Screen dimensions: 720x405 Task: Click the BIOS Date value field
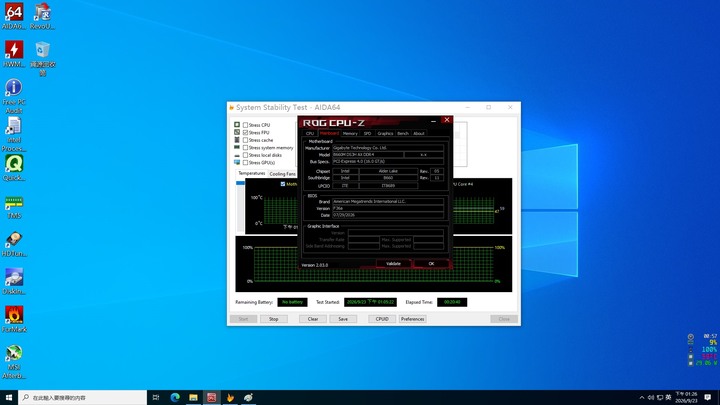click(388, 215)
